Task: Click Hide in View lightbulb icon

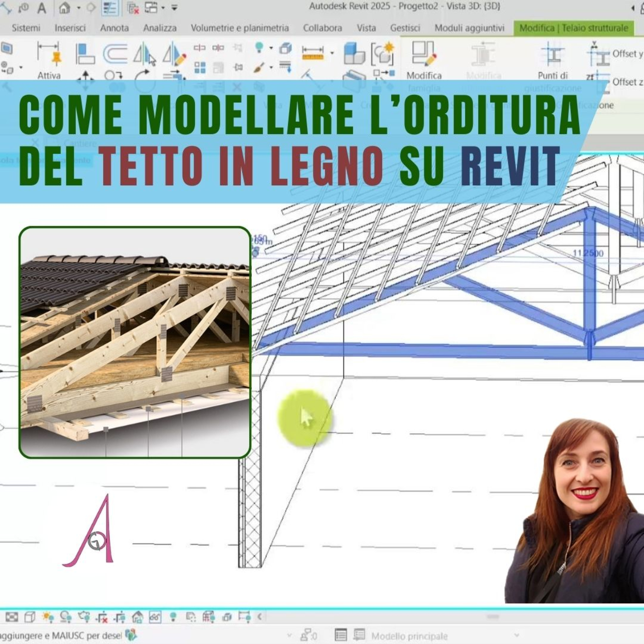Action: pyautogui.click(x=259, y=48)
